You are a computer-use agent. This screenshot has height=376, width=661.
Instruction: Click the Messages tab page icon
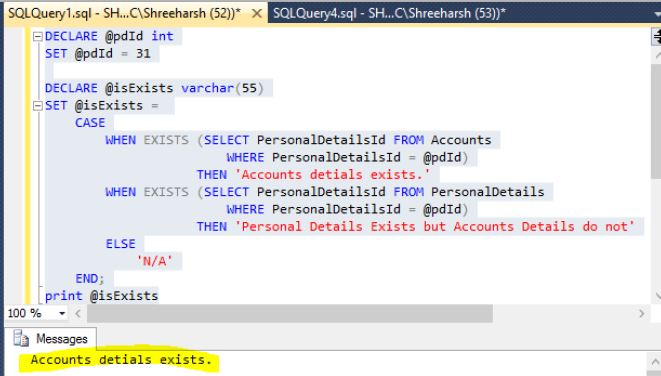(x=21, y=338)
